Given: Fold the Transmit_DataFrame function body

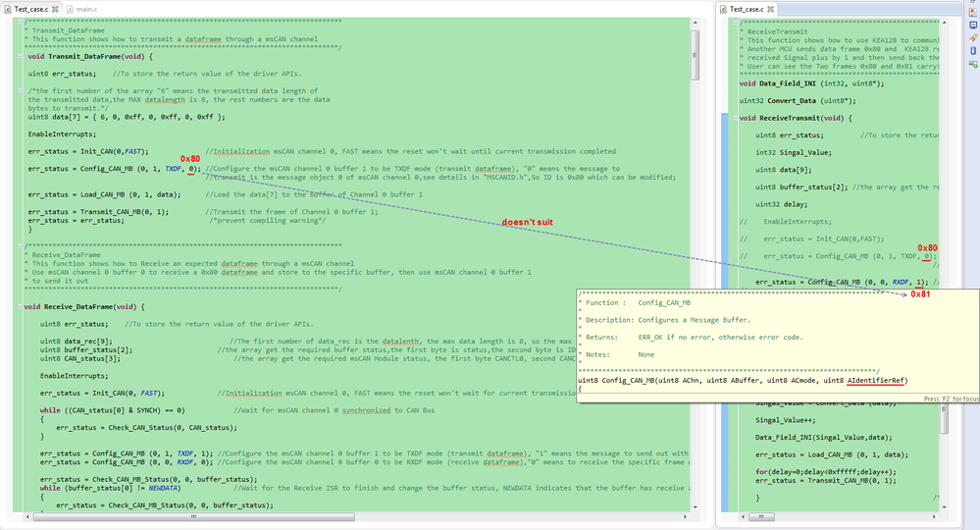Looking at the screenshot, I should pyautogui.click(x=20, y=56).
